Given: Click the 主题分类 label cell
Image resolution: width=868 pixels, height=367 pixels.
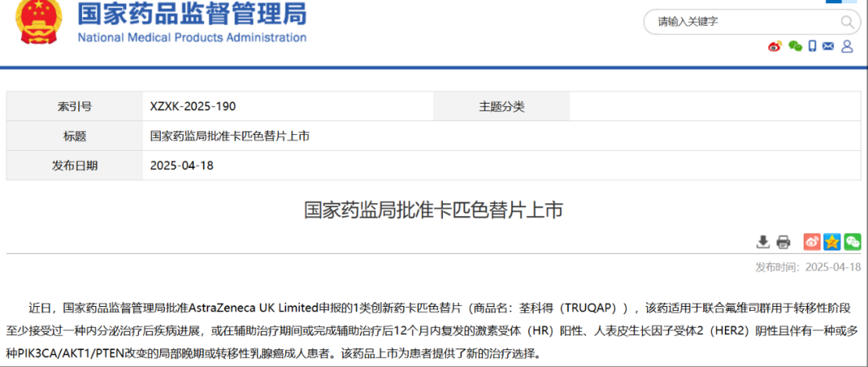Looking at the screenshot, I should point(502,106).
